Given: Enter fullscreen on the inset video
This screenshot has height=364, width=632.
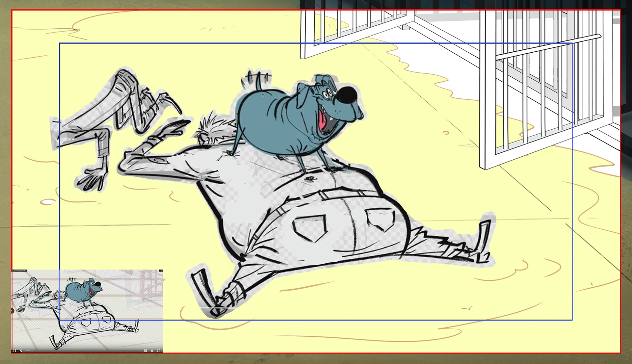Looking at the screenshot, I should (159, 351).
